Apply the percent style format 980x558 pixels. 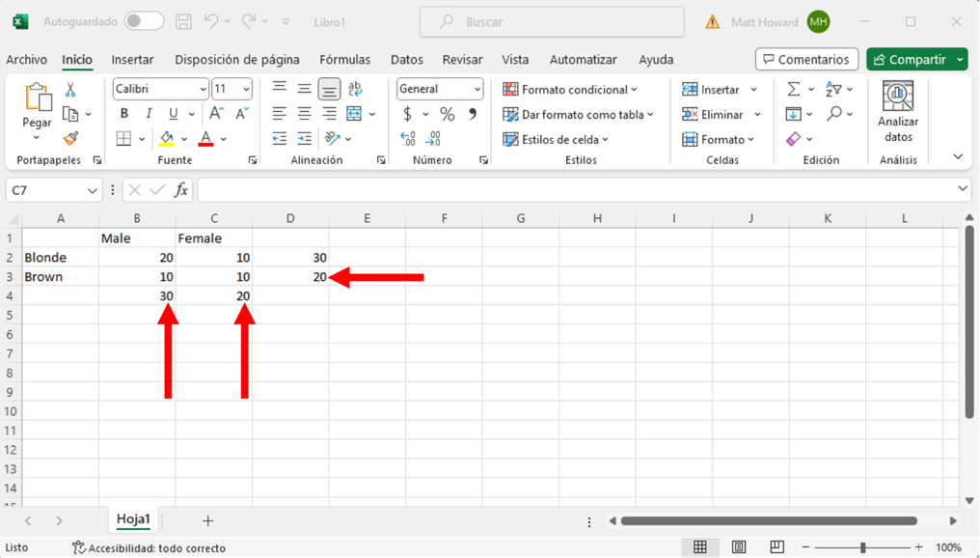point(447,114)
